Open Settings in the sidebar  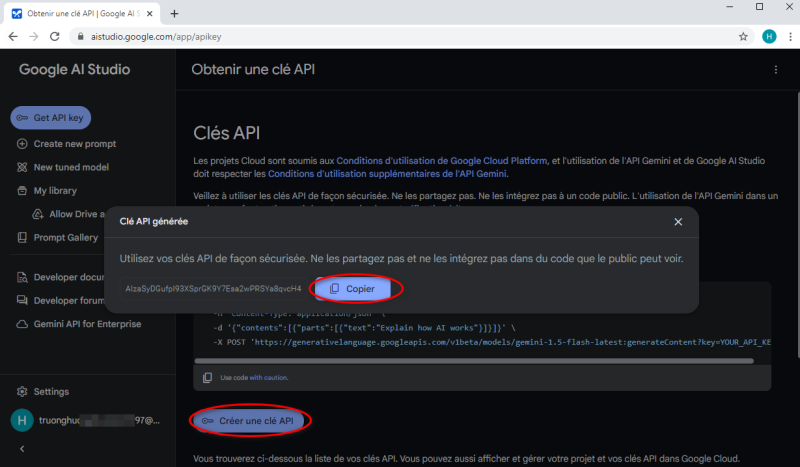point(43,392)
